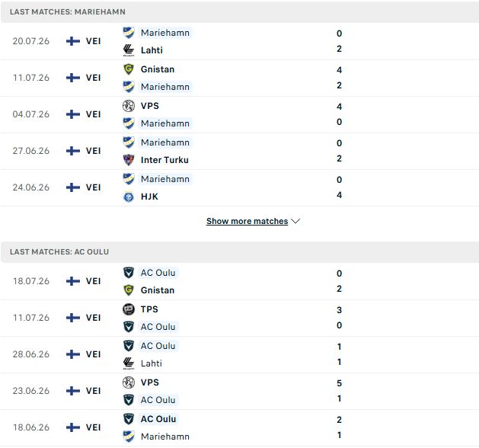Click the Inter Turku crest icon
479x448 pixels.
(x=128, y=160)
